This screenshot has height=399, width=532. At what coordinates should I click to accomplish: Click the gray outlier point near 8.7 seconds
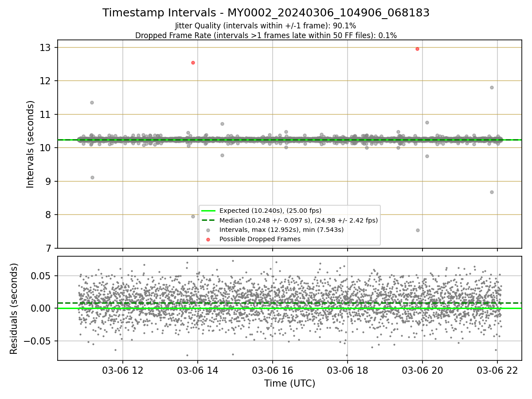click(x=492, y=192)
